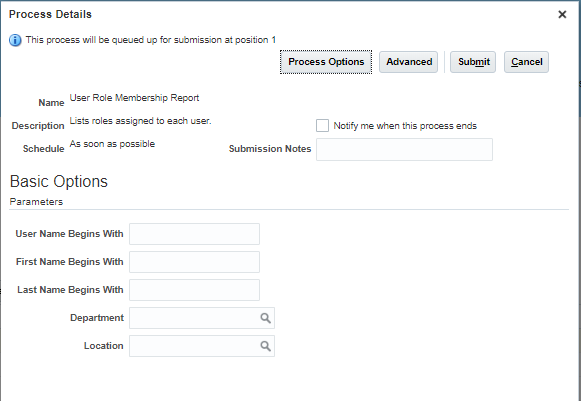Enable Notify me when this process ends
Screen dimensions: 581x401
coord(322,126)
